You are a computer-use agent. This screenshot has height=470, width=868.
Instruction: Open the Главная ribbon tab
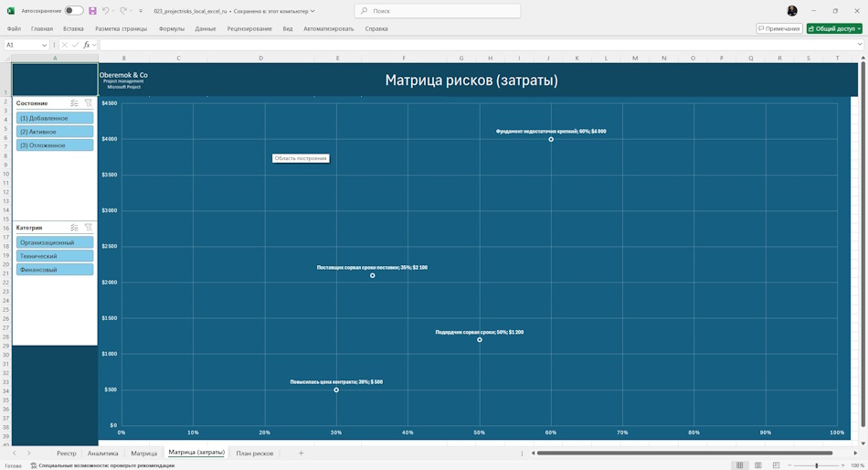click(x=42, y=29)
